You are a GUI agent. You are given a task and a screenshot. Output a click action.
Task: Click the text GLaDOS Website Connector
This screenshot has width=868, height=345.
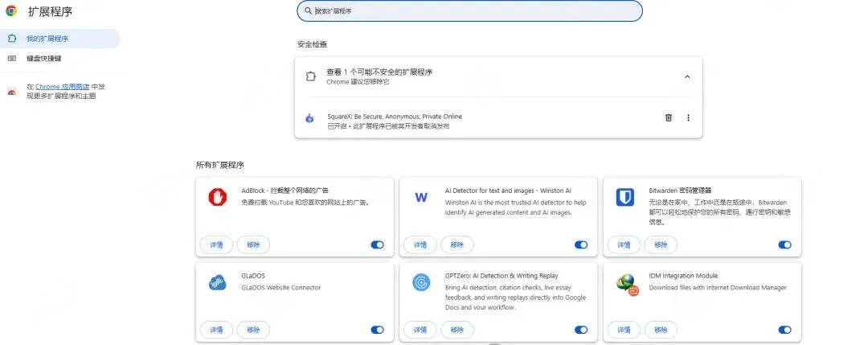281,287
